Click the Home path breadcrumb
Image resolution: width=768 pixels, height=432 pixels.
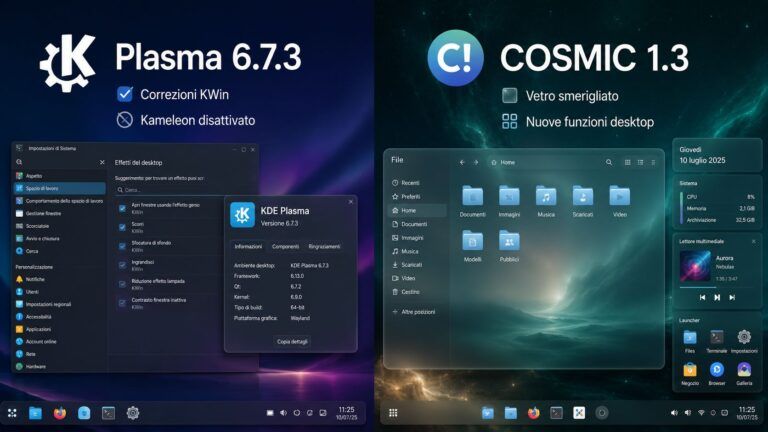[503, 162]
